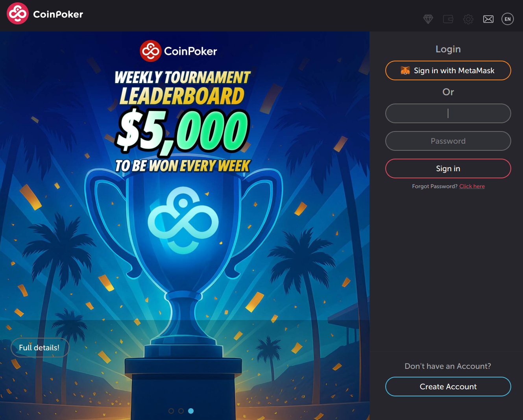Click the Create Account button
Viewport: 523px width, 420px height.
coord(448,387)
